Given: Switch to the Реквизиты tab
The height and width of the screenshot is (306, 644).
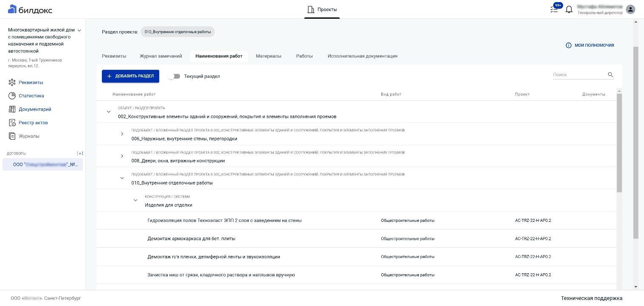Looking at the screenshot, I should [114, 56].
